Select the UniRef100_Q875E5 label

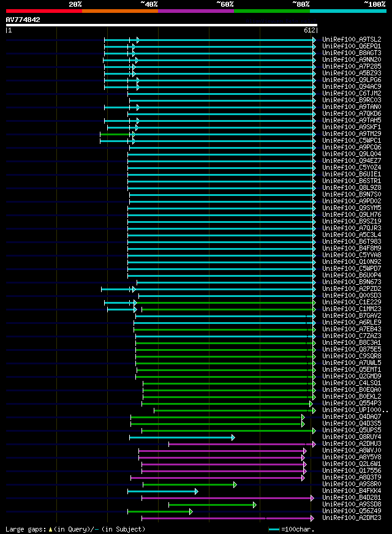[x=352, y=350]
